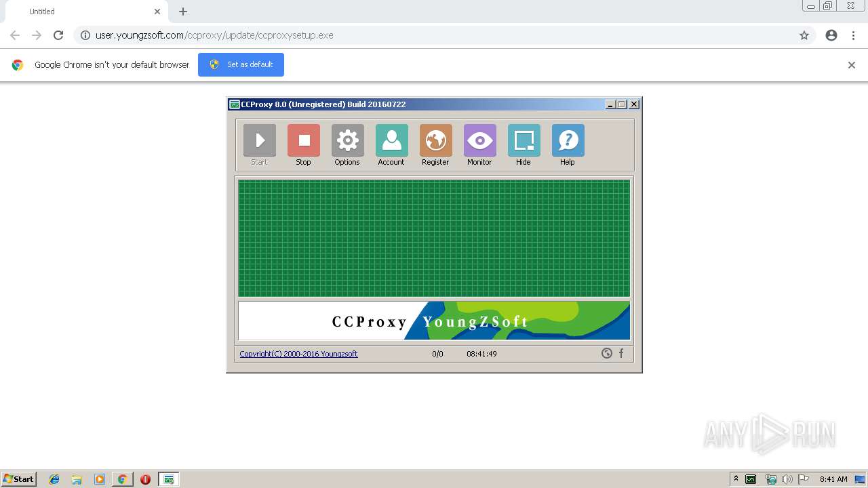
Task: Close the CCProxy window
Action: point(634,104)
